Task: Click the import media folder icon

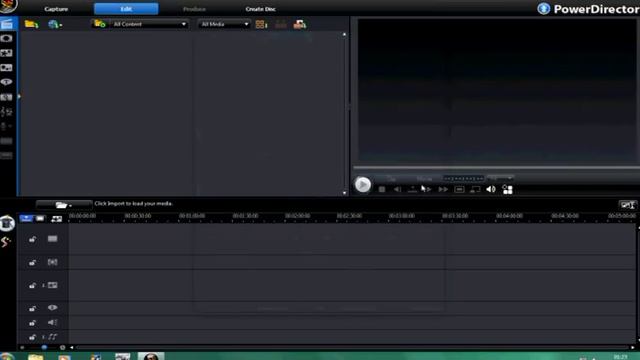Action: (x=31, y=24)
